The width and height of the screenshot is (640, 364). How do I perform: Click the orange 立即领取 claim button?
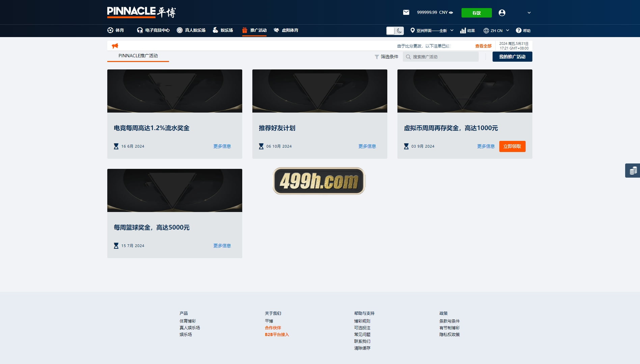(512, 146)
